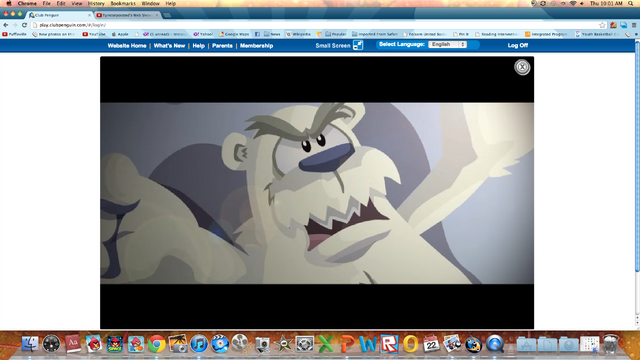Launch Microsoft Word from dock

368,344
